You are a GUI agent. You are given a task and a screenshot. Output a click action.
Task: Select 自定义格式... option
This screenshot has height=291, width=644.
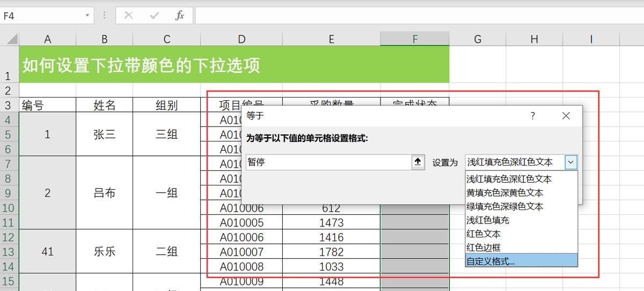[x=521, y=260]
